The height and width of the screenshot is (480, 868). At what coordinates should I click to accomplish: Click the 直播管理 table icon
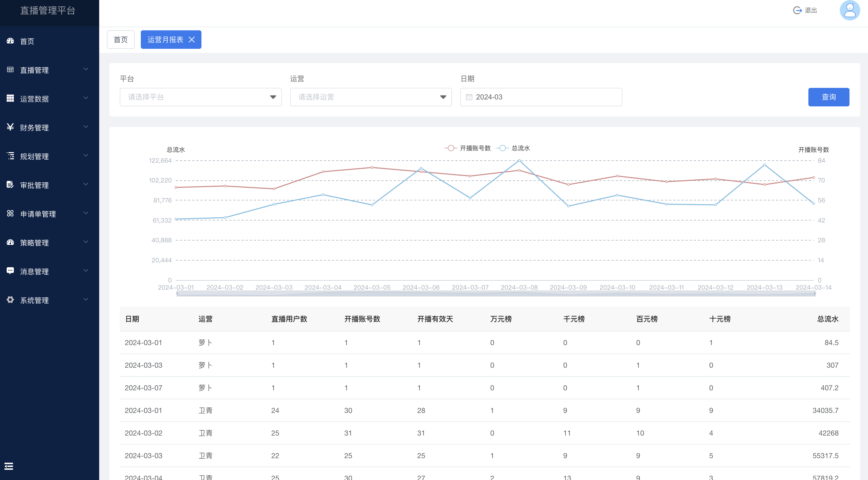coord(10,69)
